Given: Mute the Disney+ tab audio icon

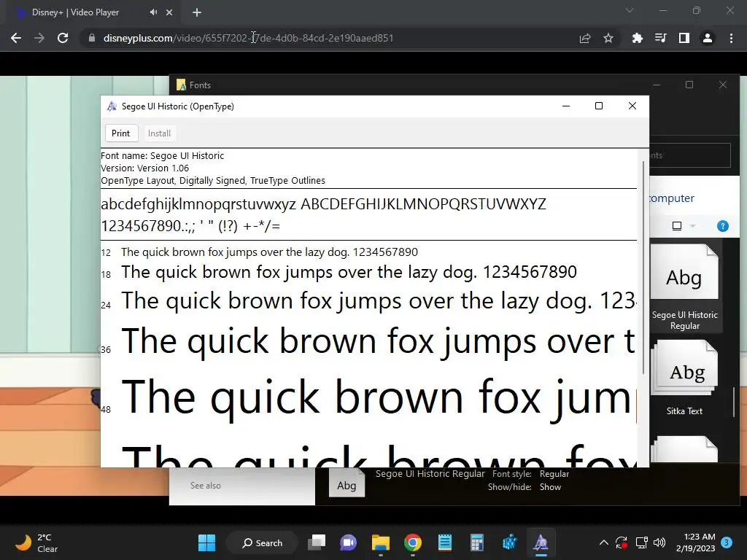Looking at the screenshot, I should pos(153,12).
